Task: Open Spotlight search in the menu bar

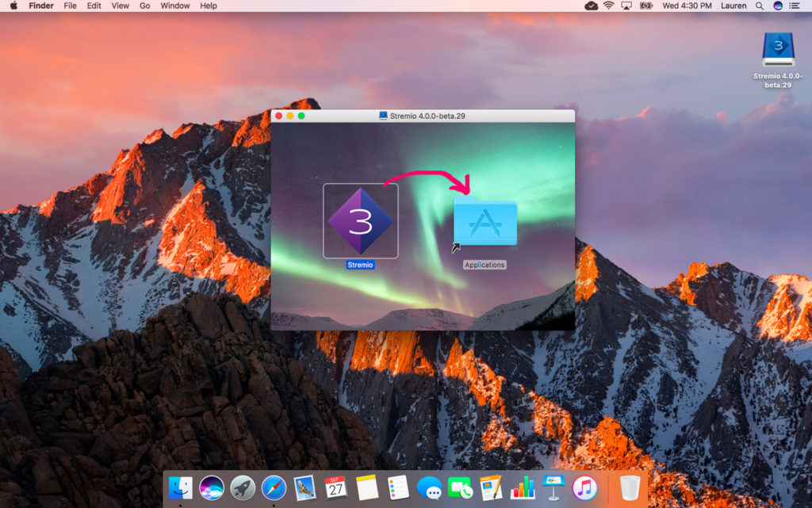Action: 760,6
